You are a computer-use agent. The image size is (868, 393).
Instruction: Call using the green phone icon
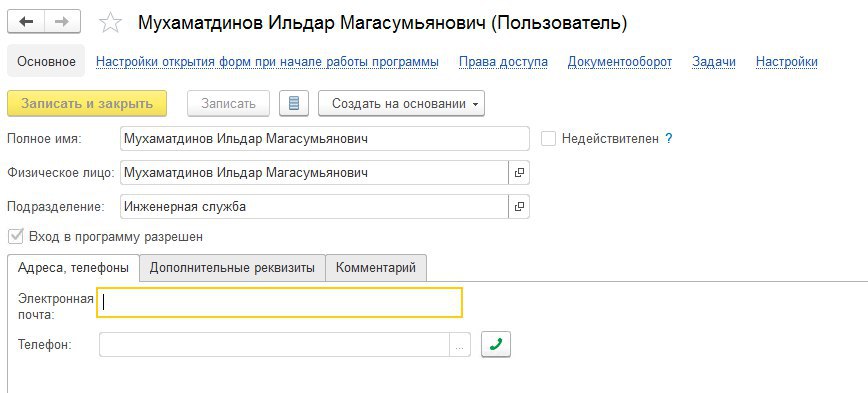[x=496, y=344]
